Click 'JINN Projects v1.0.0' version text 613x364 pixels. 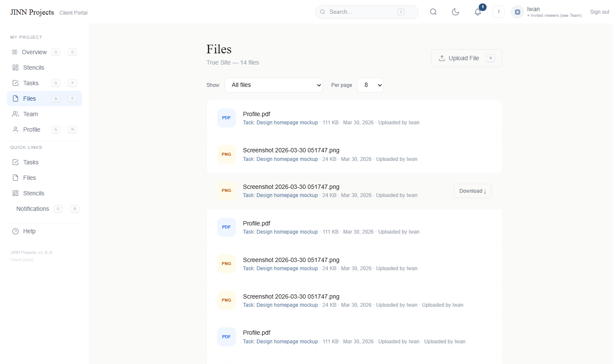pos(31,253)
